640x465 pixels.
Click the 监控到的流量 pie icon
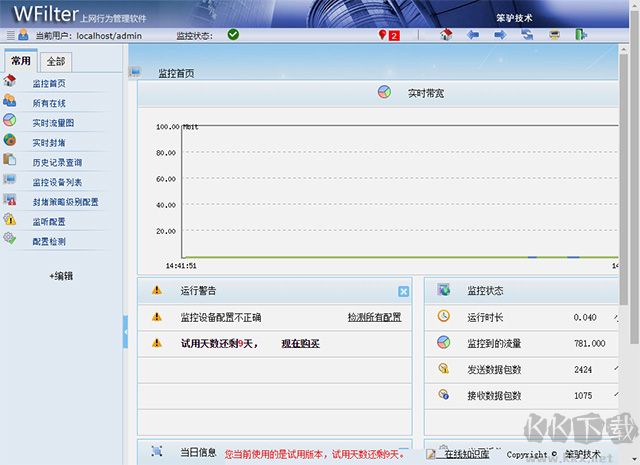click(444, 342)
